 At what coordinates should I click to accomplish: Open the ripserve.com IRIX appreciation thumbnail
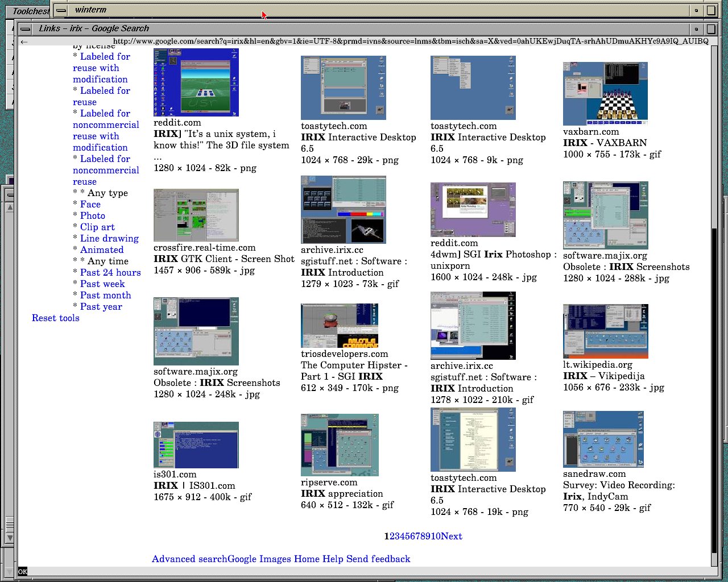(340, 445)
